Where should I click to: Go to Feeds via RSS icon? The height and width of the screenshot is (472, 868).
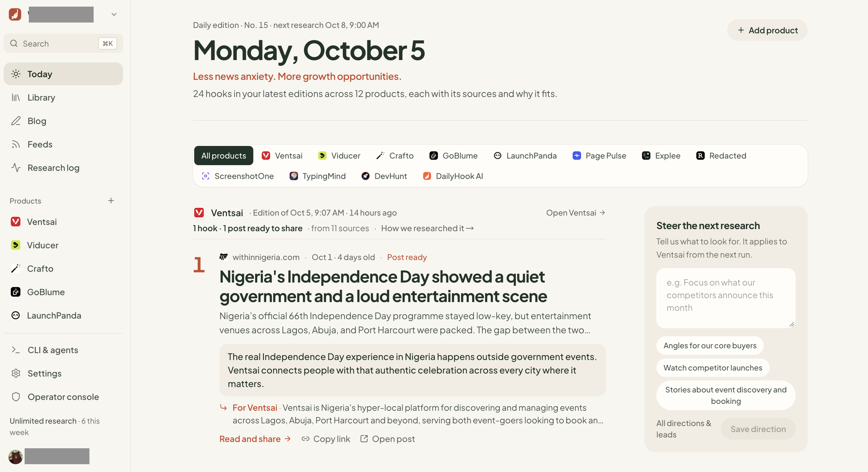[16, 144]
